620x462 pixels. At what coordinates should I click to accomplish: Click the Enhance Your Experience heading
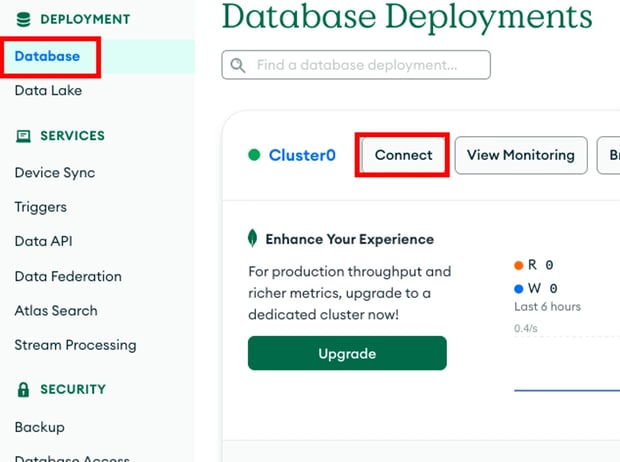pos(350,239)
